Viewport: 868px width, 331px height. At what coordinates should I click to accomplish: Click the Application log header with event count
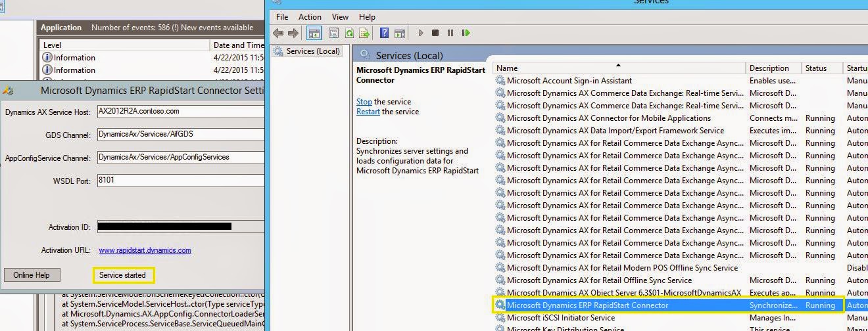[x=150, y=28]
